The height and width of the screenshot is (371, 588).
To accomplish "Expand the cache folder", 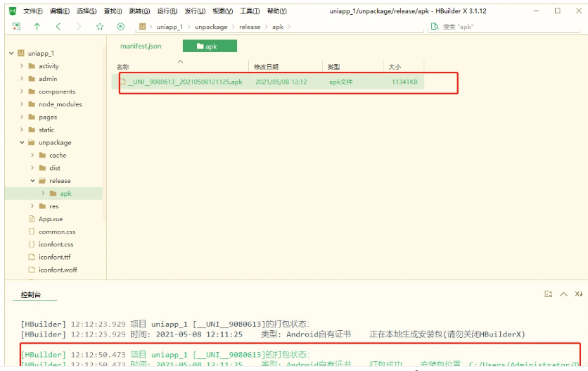I will (32, 156).
